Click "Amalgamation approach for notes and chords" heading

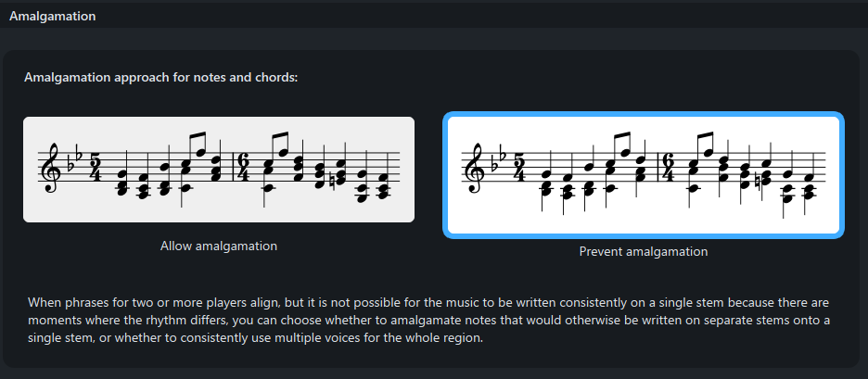tap(161, 77)
